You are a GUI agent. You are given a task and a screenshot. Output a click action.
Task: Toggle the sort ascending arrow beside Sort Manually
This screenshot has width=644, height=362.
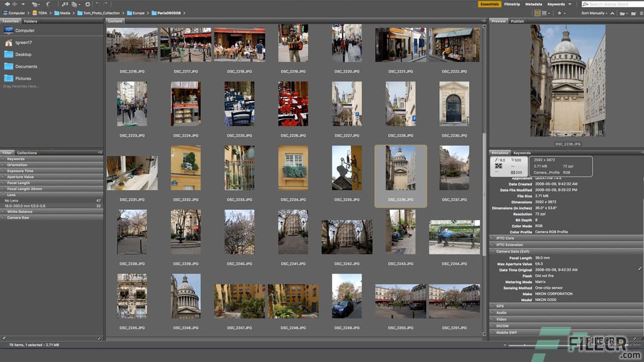(x=612, y=13)
